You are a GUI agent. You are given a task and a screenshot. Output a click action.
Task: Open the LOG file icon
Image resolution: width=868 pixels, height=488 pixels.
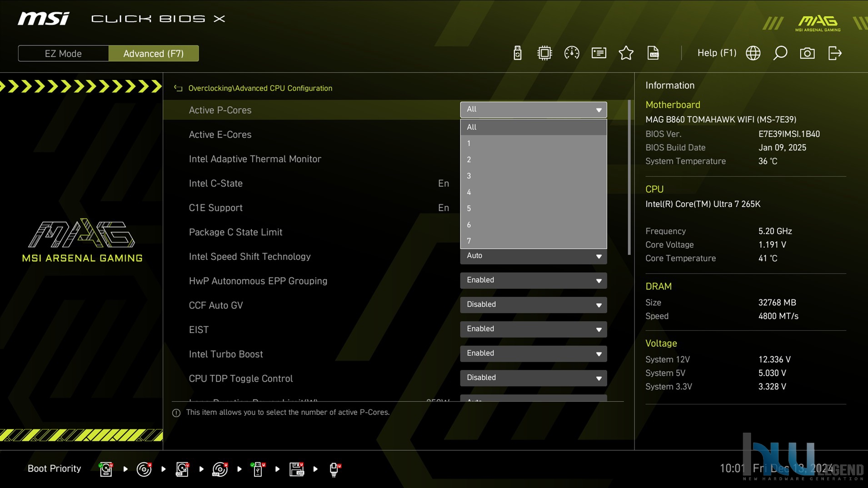point(653,53)
